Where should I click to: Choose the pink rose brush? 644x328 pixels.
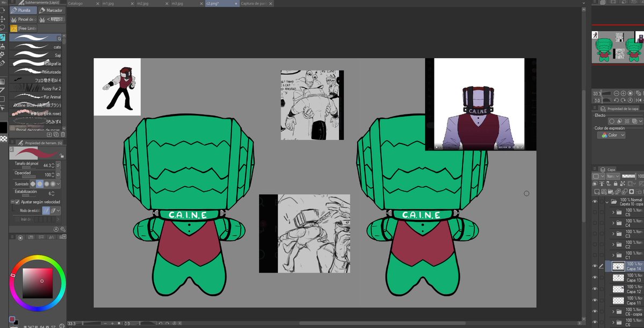[35, 113]
